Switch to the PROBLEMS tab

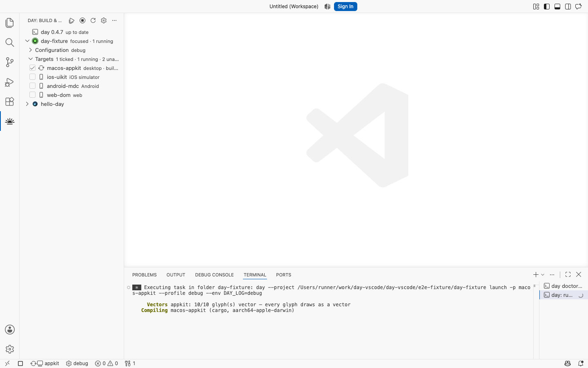145,275
